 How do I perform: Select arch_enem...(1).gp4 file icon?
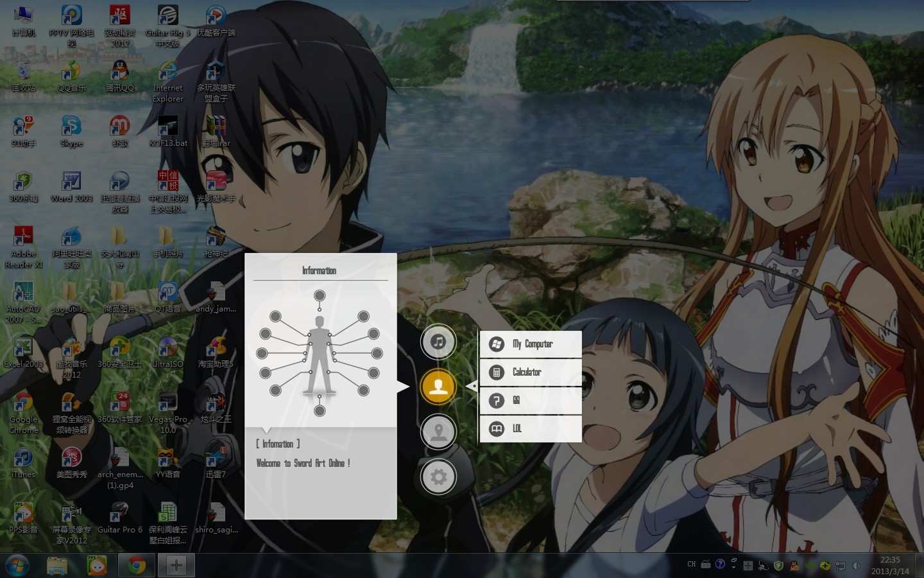pos(119,468)
